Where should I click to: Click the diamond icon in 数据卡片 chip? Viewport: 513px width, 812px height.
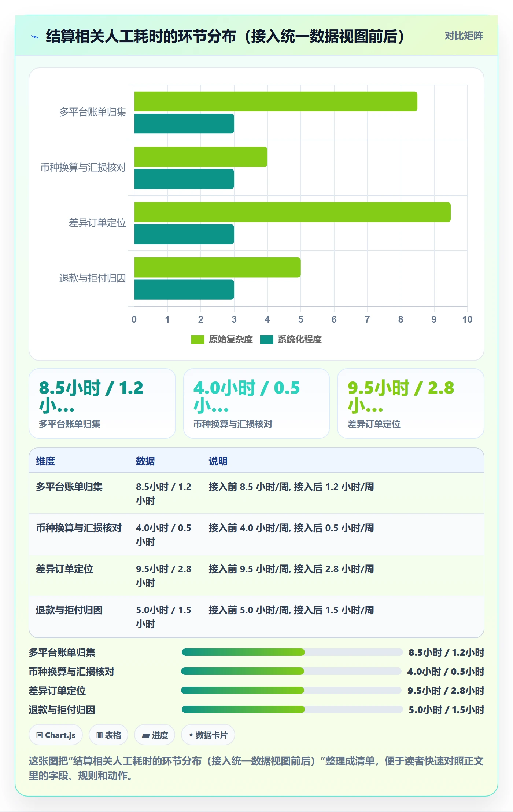191,735
